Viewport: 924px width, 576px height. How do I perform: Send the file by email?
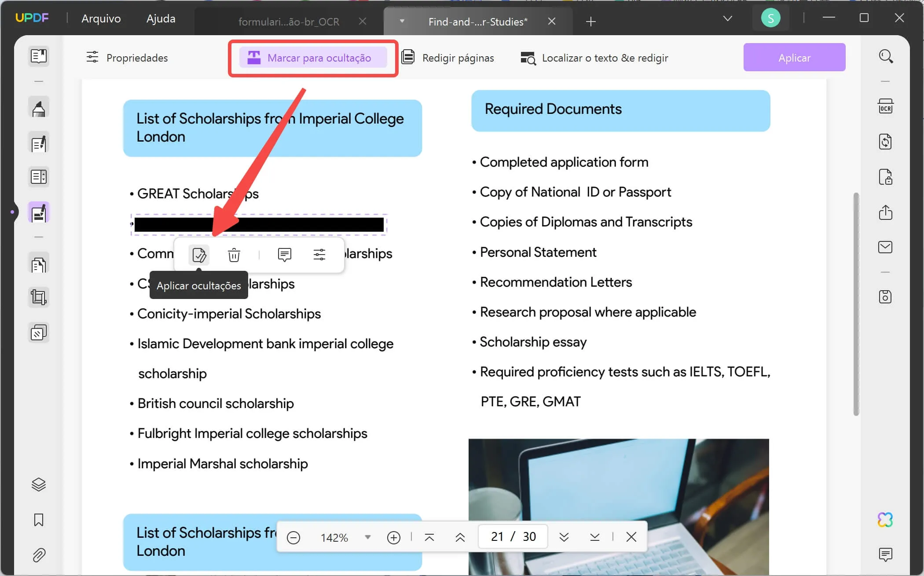[886, 247]
